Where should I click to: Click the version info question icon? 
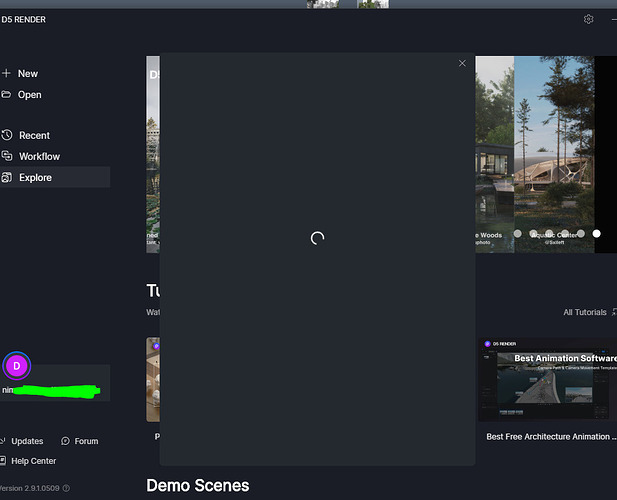click(66, 488)
